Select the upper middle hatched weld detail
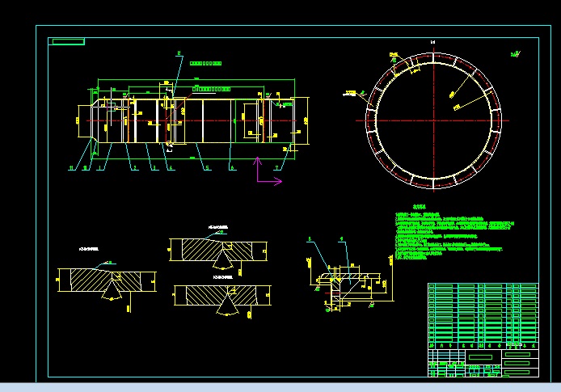Screen dimensions: 561x392 [218, 251]
